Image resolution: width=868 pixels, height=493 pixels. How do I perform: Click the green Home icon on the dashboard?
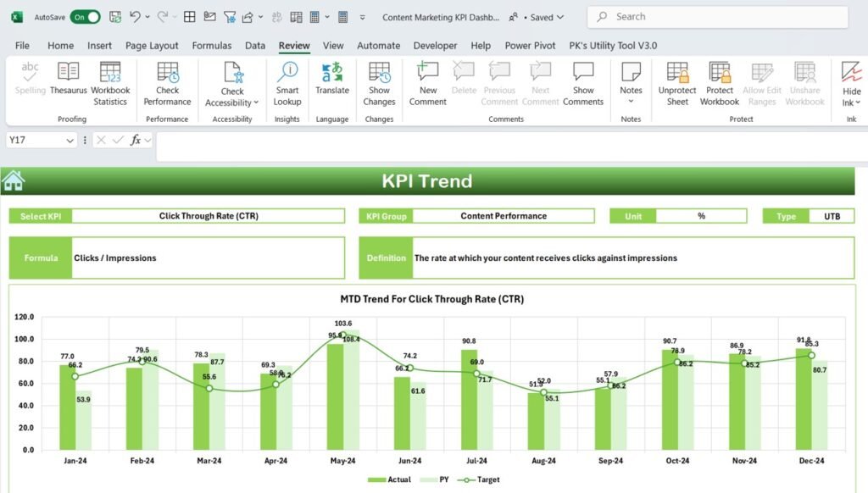(12, 180)
